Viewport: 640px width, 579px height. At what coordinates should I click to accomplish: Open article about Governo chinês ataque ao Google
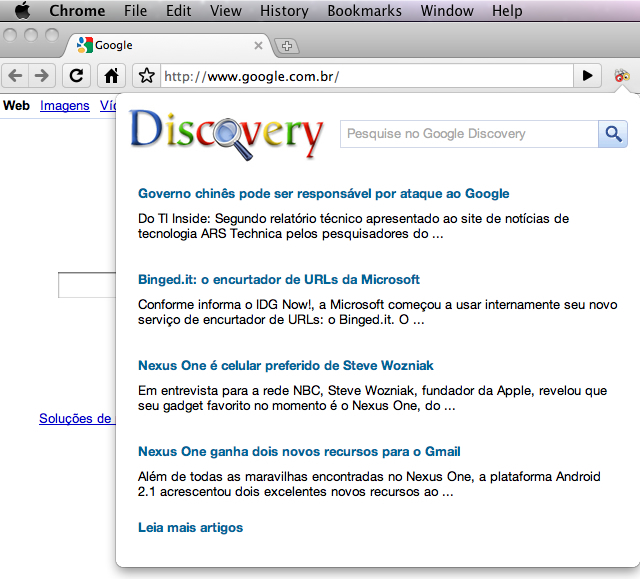pos(324,193)
